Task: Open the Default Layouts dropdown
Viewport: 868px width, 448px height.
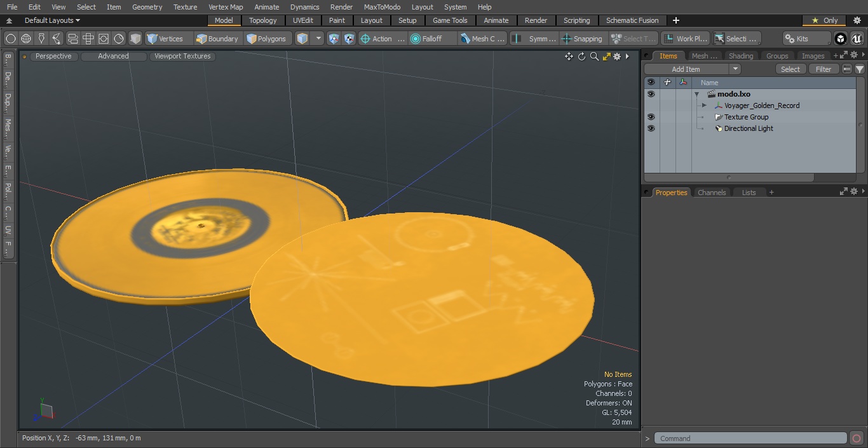Action: pos(52,20)
